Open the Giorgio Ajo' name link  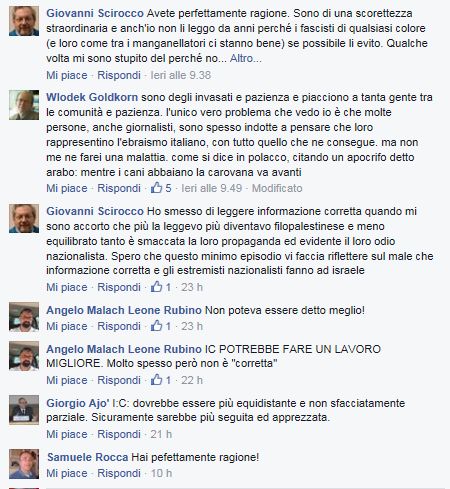click(78, 403)
